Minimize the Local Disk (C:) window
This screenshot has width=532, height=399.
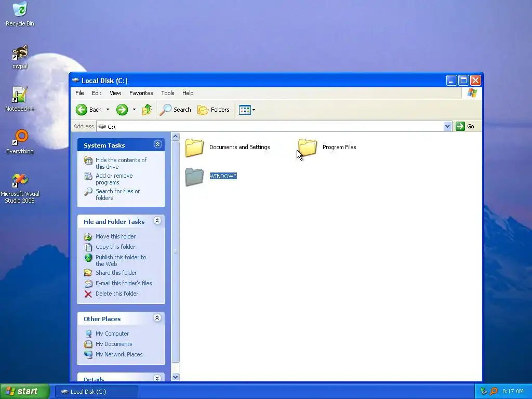pos(451,81)
